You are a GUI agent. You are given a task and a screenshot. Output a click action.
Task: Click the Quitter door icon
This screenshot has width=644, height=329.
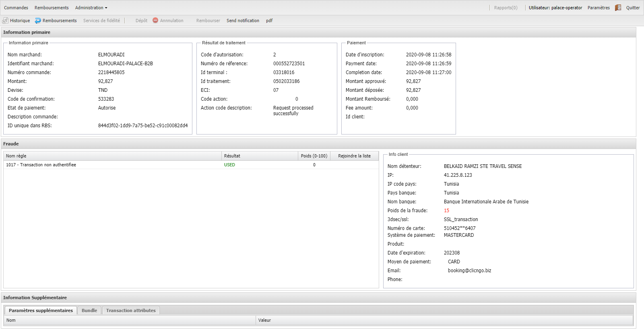tap(618, 8)
